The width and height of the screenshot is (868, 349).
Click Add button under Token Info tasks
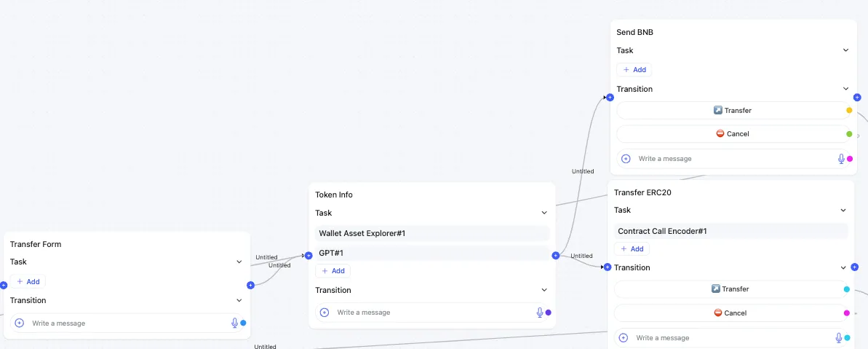coord(333,271)
